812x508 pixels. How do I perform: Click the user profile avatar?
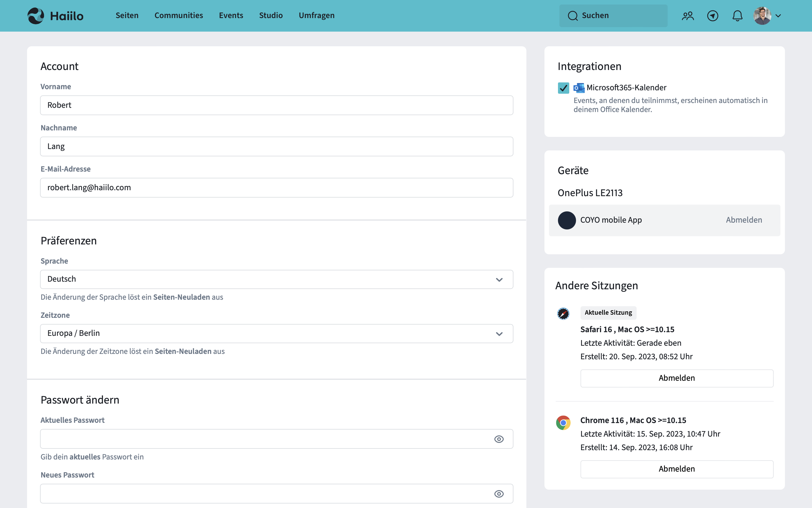pos(762,16)
